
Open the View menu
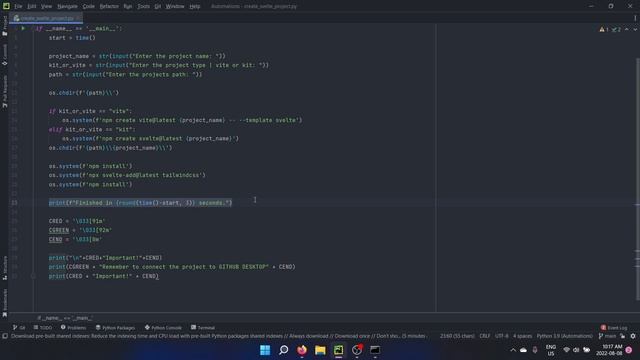[46, 6]
